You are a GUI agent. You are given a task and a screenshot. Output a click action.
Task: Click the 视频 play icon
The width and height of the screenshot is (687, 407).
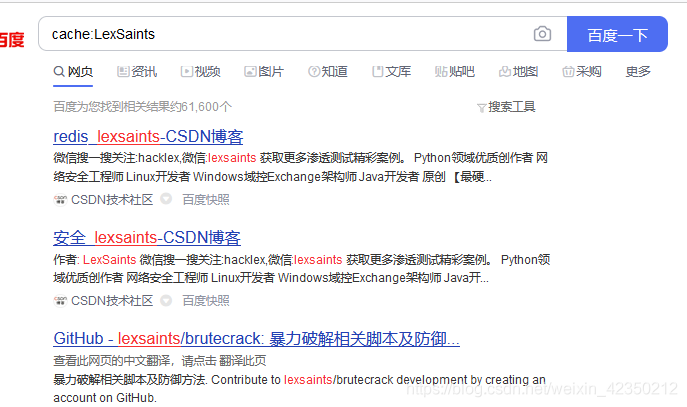[187, 71]
